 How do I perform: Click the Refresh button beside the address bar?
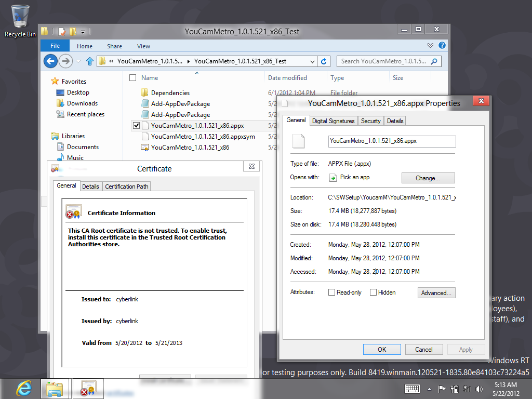tap(324, 61)
